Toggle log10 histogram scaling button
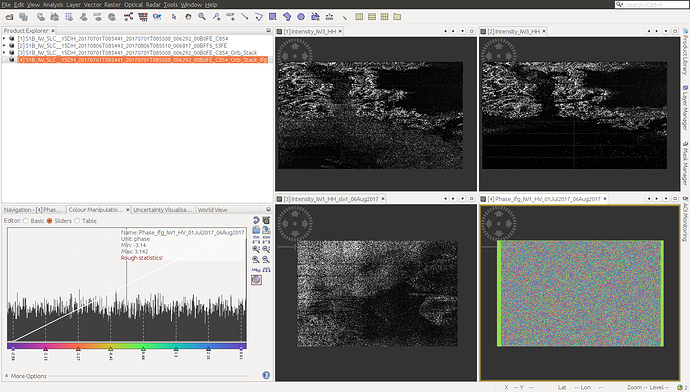 pos(256,269)
